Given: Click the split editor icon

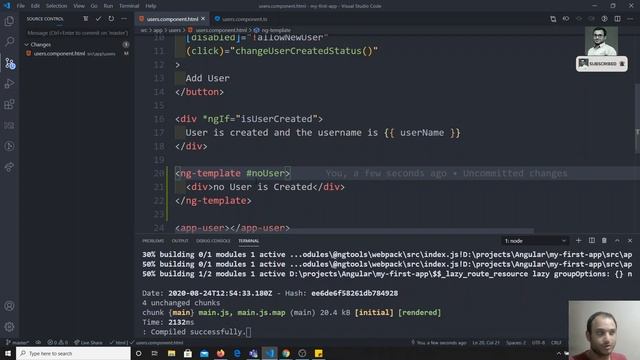Looking at the screenshot, I should (618, 19).
